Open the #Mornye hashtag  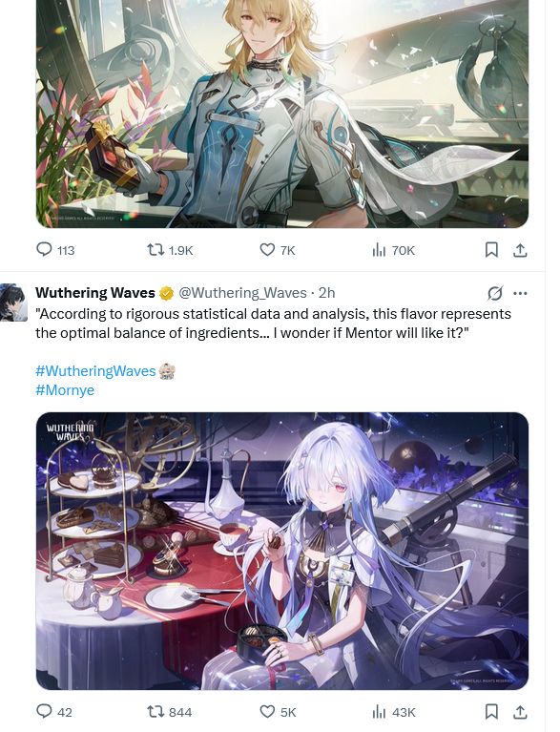point(65,390)
